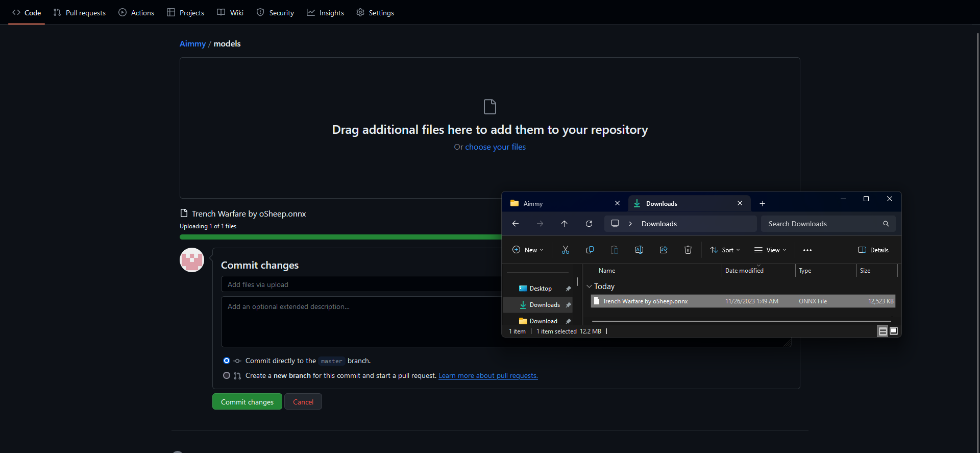
Task: Open the View dropdown menu
Action: pyautogui.click(x=770, y=250)
